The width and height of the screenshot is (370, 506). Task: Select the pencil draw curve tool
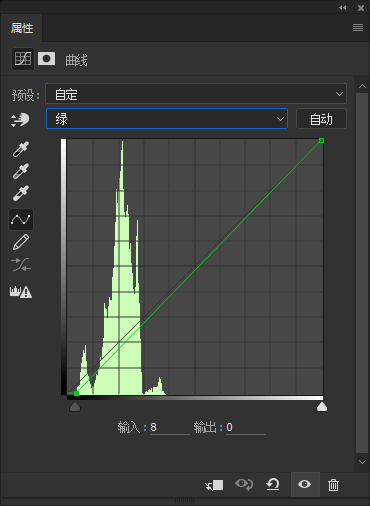21,242
